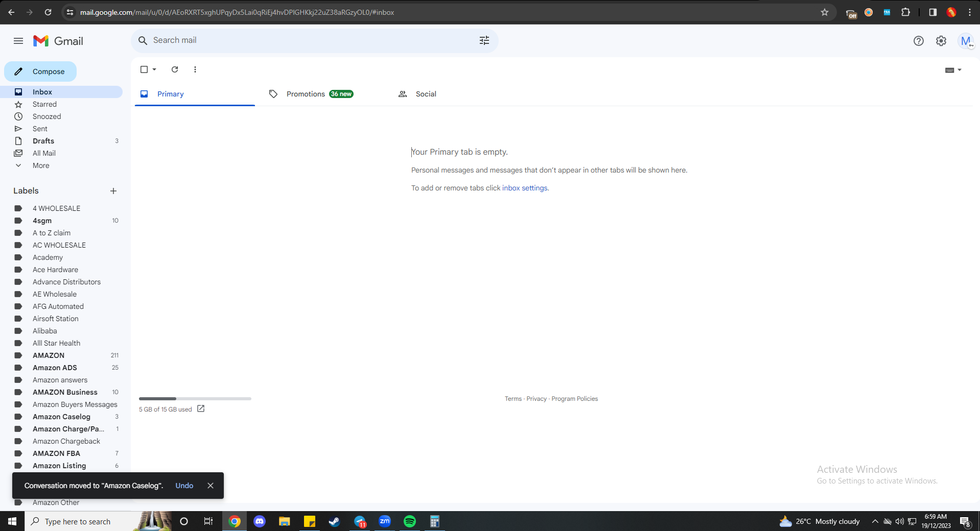
Task: Open Settings gear icon
Action: pos(941,41)
